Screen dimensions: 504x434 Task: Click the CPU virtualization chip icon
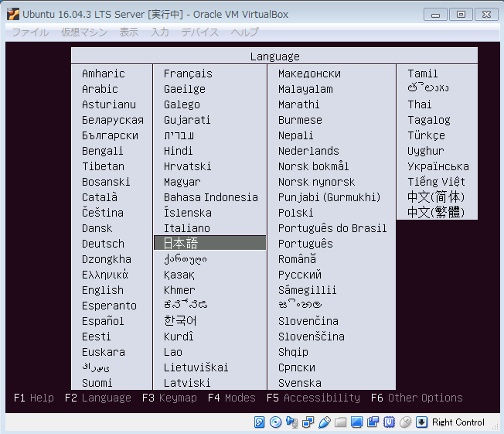point(389,422)
